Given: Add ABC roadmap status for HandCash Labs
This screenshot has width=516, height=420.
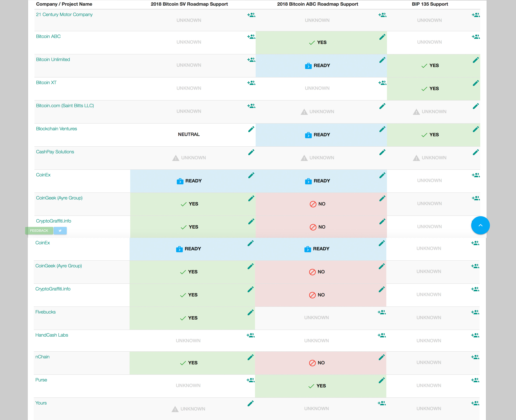Looking at the screenshot, I should tap(381, 335).
